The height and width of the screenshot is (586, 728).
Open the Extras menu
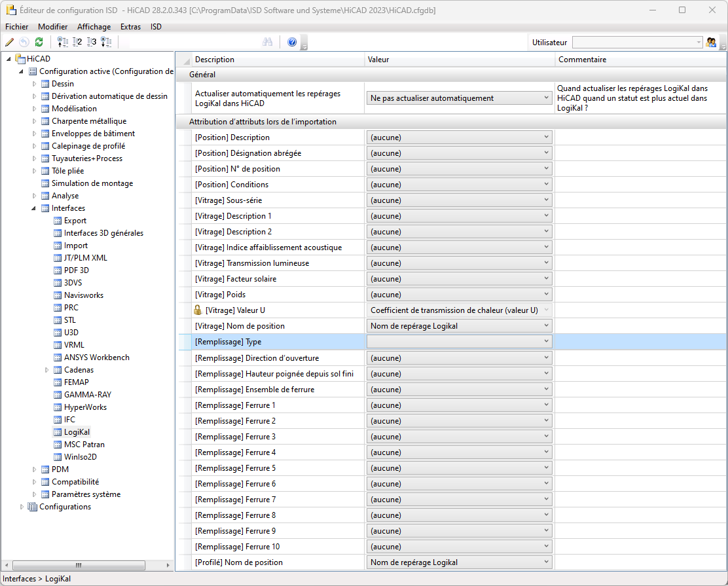click(x=130, y=27)
